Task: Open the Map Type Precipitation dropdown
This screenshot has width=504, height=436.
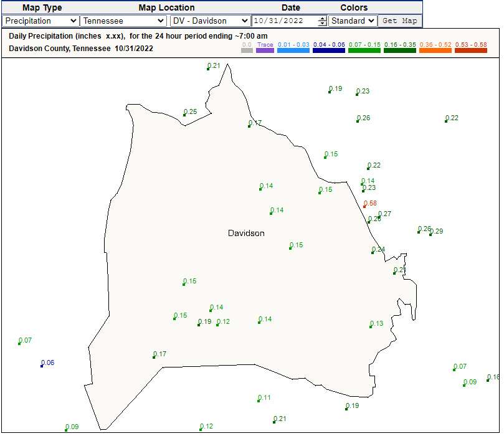Action: coord(40,21)
